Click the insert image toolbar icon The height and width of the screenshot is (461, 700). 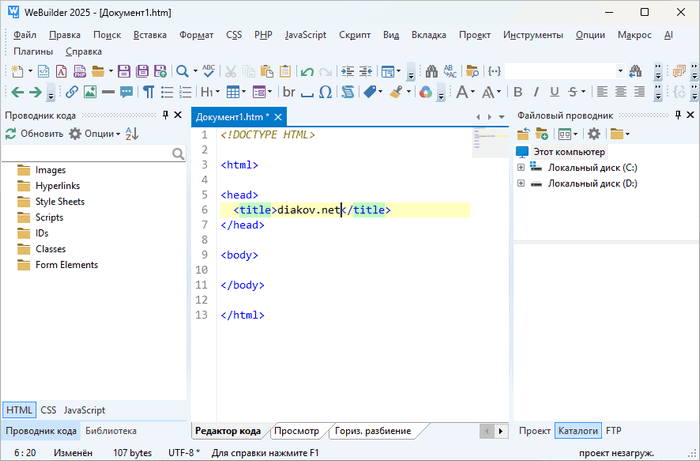(x=90, y=92)
